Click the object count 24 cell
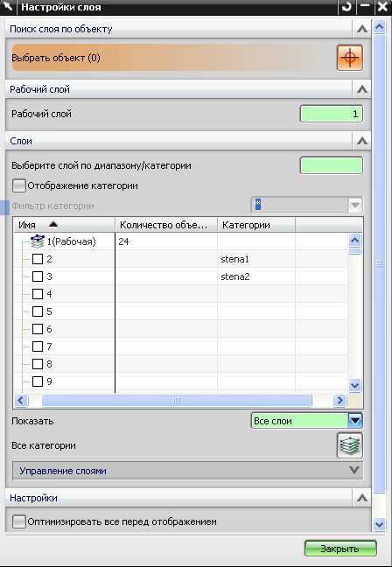 tap(166, 241)
